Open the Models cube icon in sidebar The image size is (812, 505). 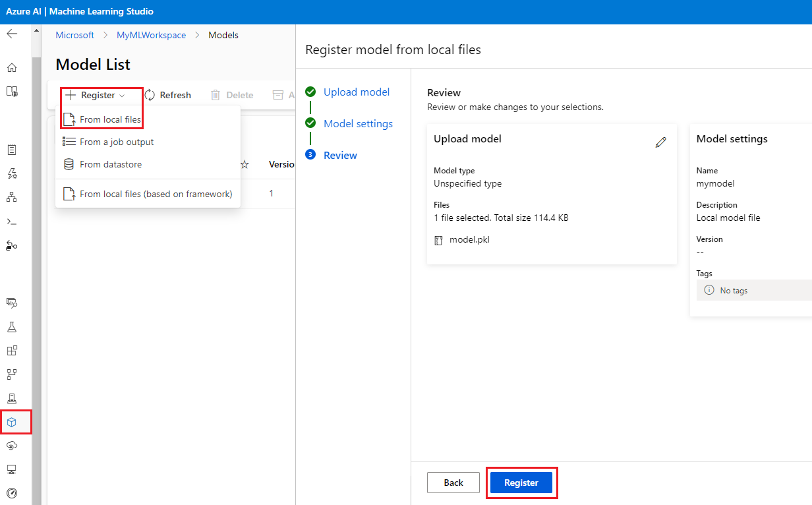click(x=12, y=422)
